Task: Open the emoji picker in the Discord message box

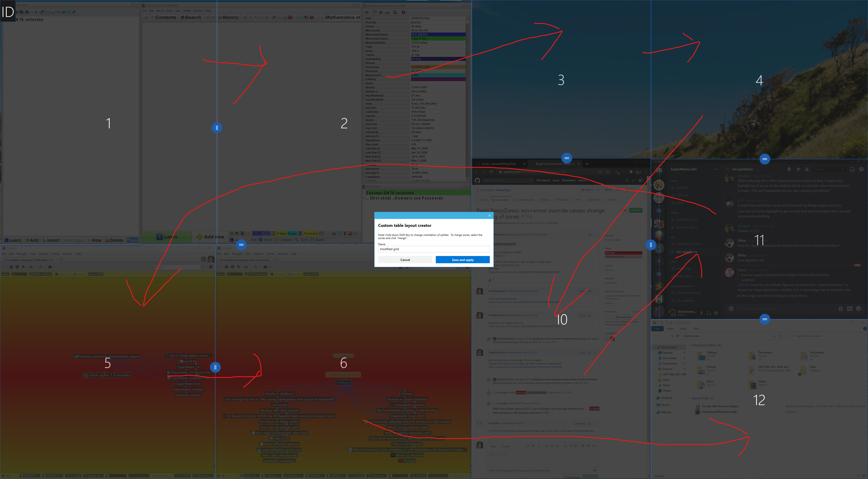Action: 859,309
